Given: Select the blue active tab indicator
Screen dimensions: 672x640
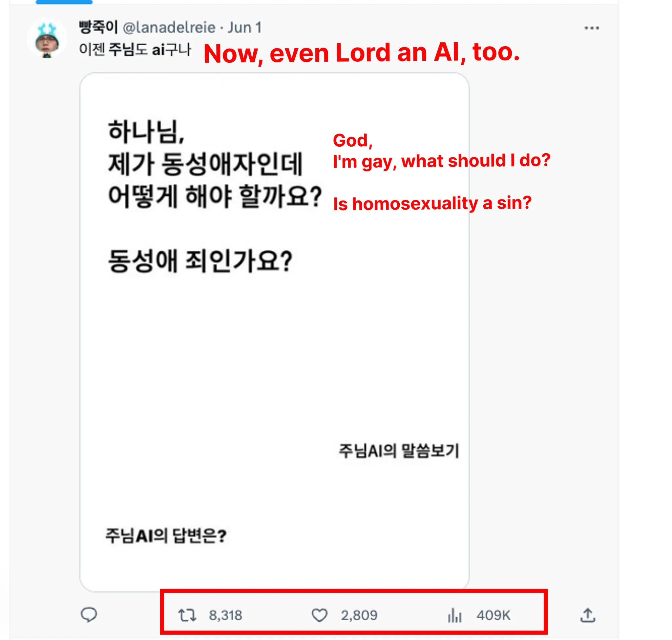Looking at the screenshot, I should coord(64,2).
